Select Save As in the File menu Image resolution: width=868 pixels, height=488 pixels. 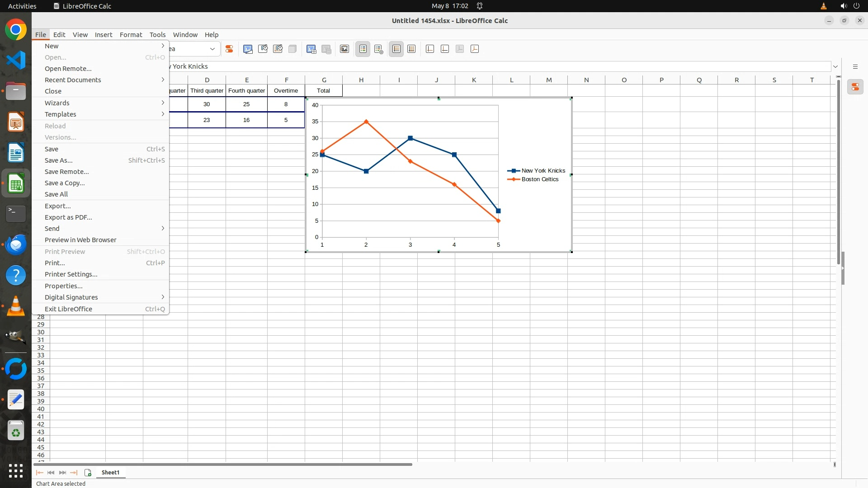(x=59, y=160)
